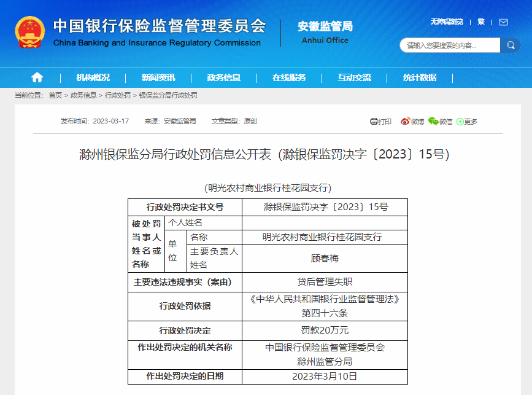Viewport: 532px width, 395px height.
Task: Share via Weibo icon
Action: coord(405,121)
